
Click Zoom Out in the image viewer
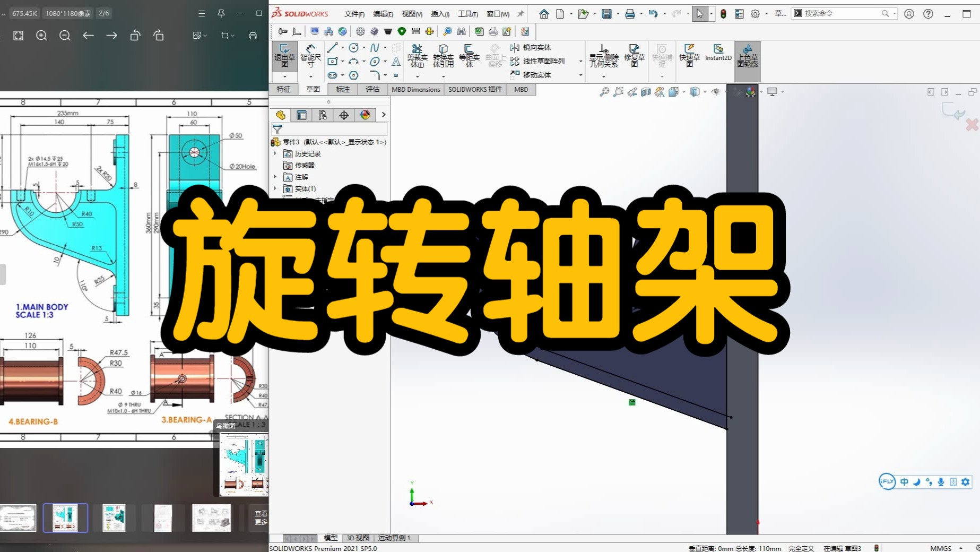(65, 36)
